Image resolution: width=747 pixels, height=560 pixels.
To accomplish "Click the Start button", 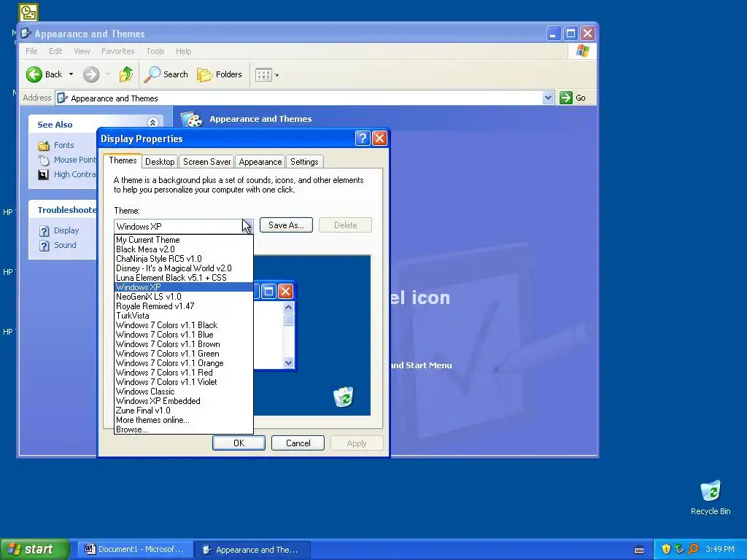I will tap(34, 549).
